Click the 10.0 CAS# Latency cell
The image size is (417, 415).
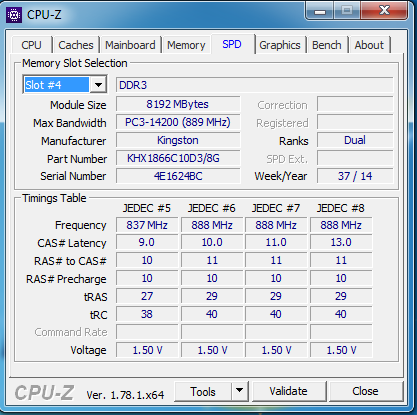[212, 242]
